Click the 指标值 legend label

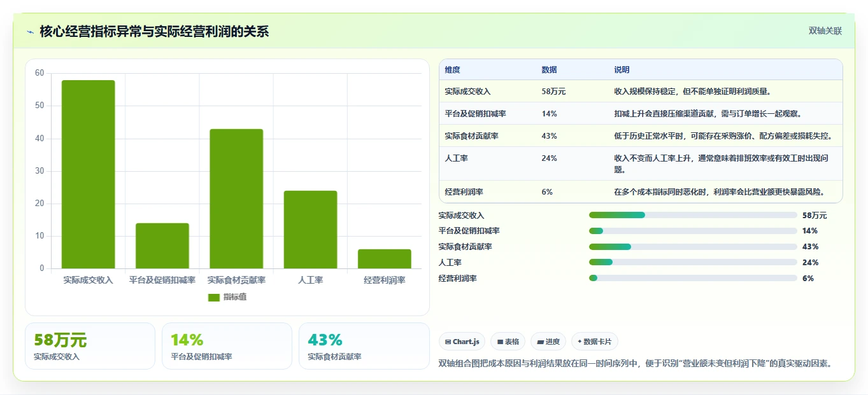235,297
